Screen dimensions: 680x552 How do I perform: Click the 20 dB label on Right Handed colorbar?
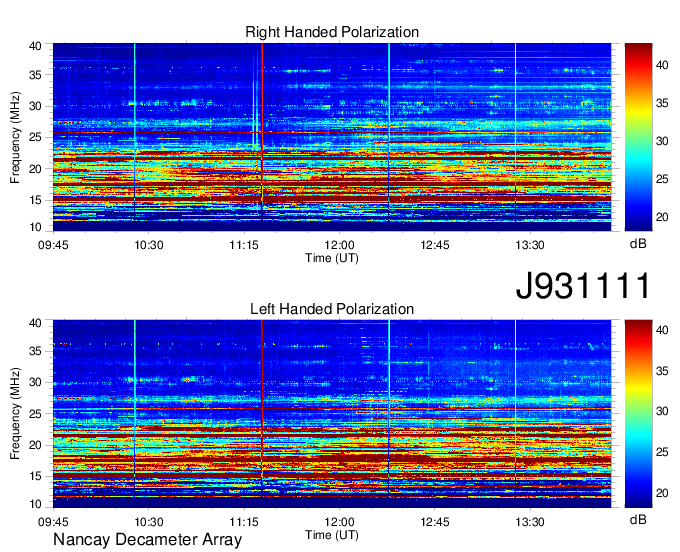point(662,217)
